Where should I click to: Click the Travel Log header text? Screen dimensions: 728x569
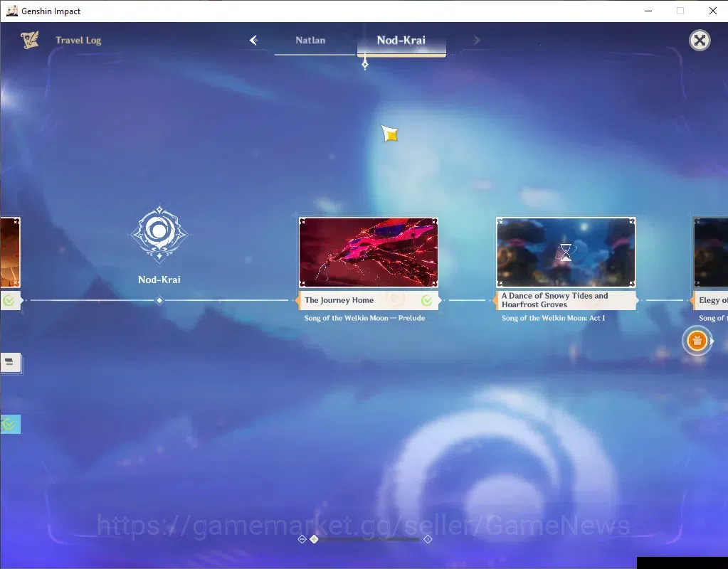(x=78, y=41)
